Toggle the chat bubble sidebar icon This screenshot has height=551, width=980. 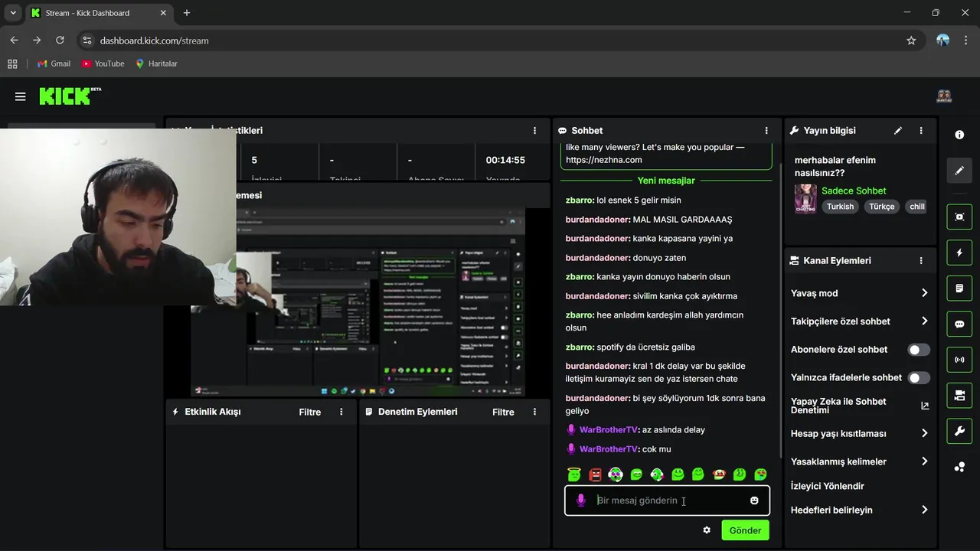pos(959,324)
